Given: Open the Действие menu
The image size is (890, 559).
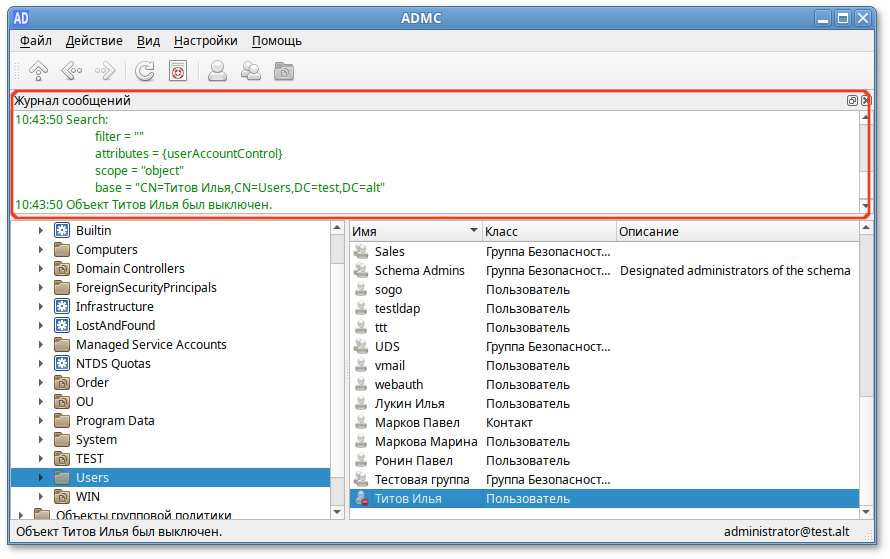Looking at the screenshot, I should pos(94,41).
